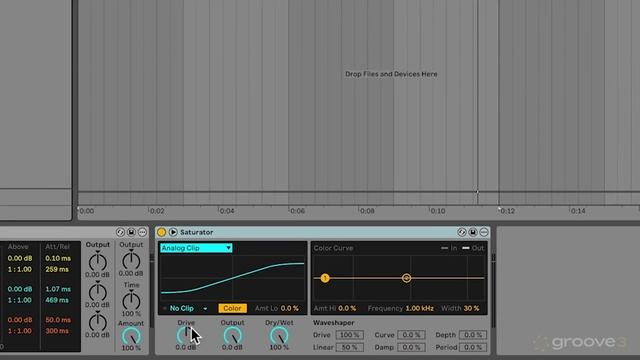The width and height of the screenshot is (640, 360).
Task: Toggle the Out spectrum display in Color Curve
Action: pyautogui.click(x=473, y=248)
